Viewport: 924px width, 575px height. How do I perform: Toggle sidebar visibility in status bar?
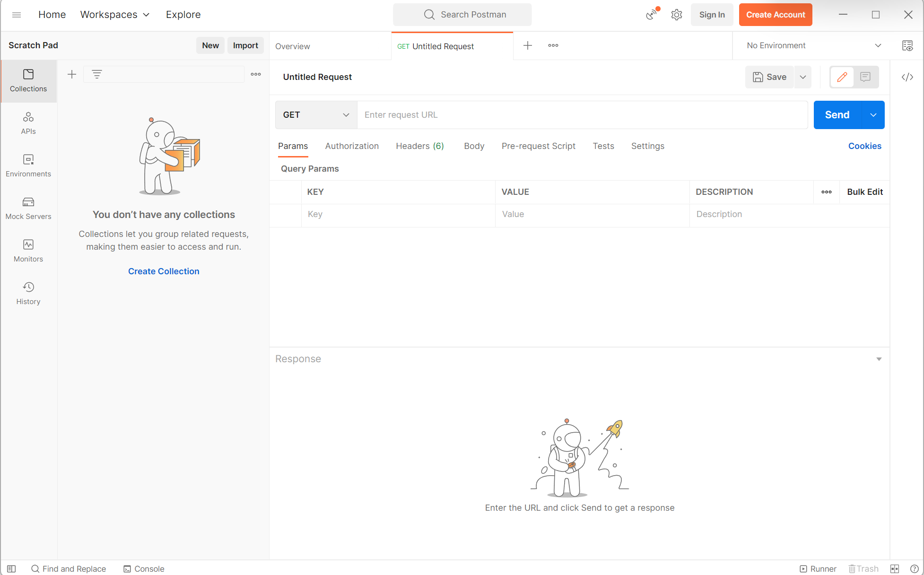tap(11, 568)
